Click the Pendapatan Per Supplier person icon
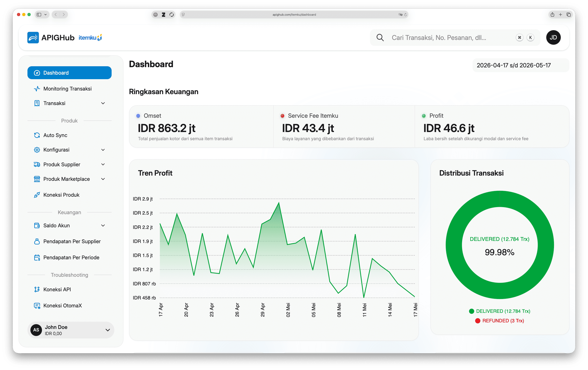The image size is (588, 370). (x=37, y=241)
